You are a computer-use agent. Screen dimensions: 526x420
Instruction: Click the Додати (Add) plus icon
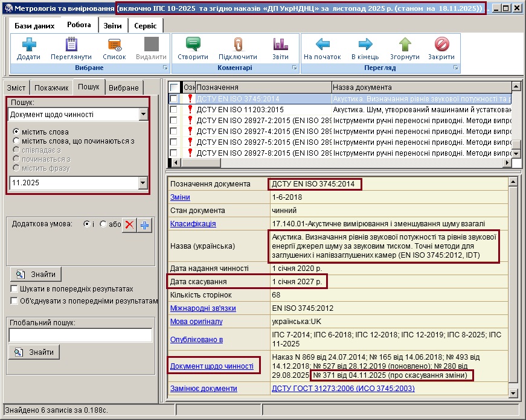[x=29, y=45]
